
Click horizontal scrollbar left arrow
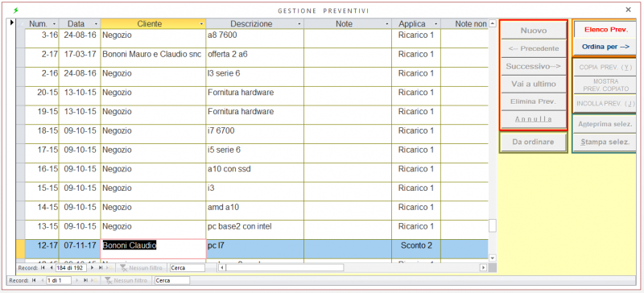point(222,268)
